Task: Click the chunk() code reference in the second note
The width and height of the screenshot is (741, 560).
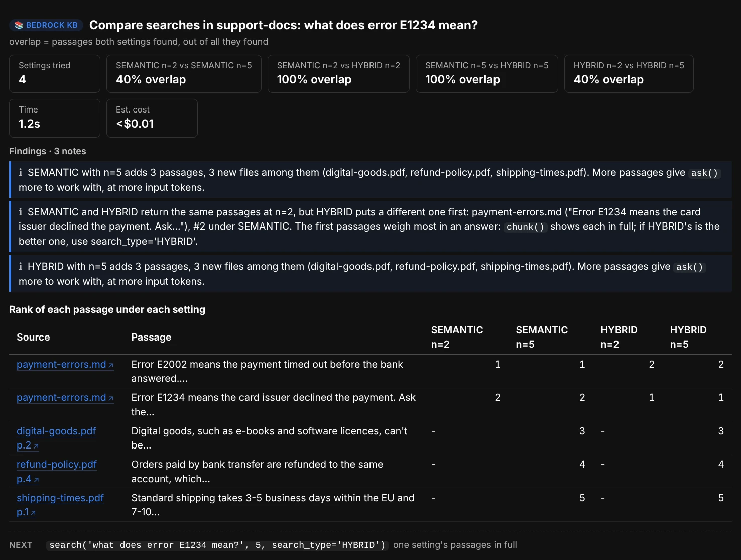Action: tap(525, 227)
